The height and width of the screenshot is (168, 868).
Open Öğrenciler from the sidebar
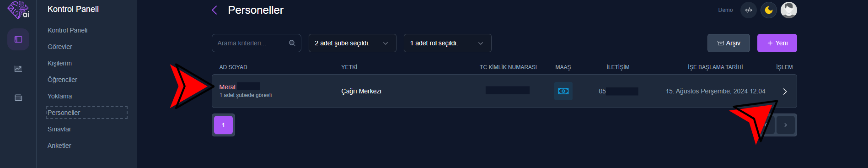tap(62, 80)
